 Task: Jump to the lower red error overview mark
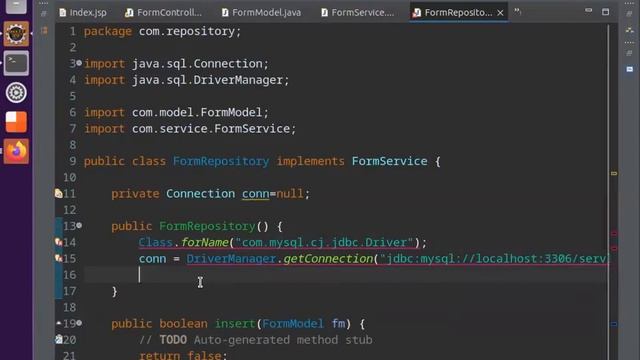(x=614, y=248)
